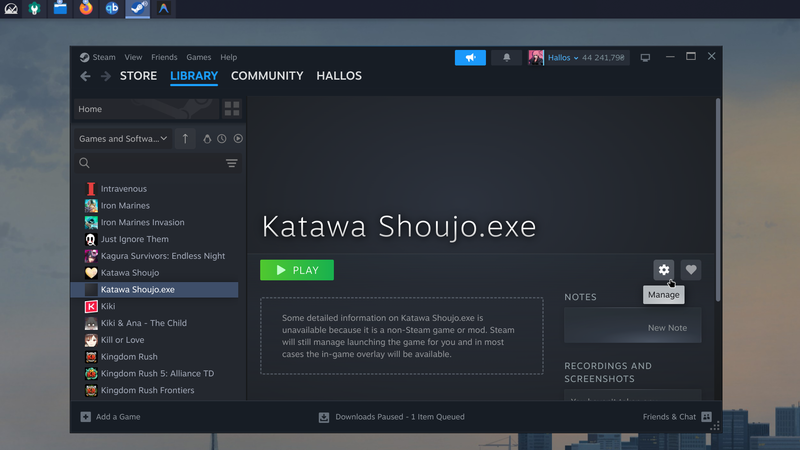Switch to the STORE tab

pos(138,76)
